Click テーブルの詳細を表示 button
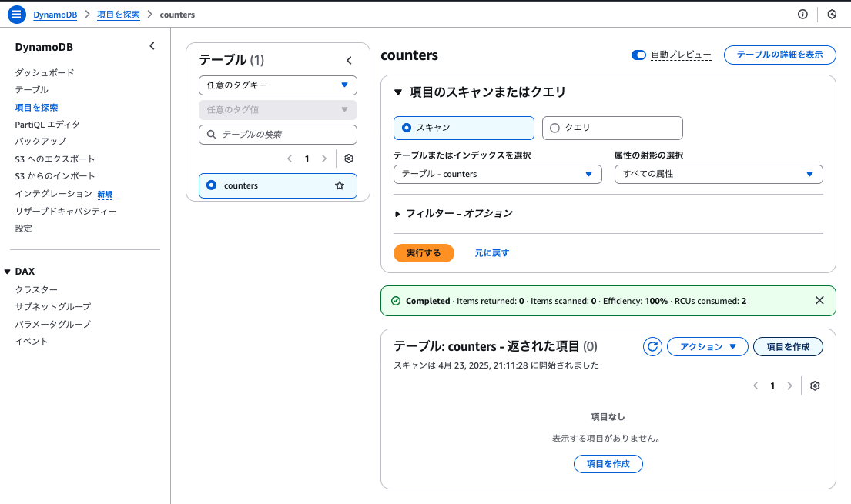Image resolution: width=851 pixels, height=504 pixels. click(780, 55)
